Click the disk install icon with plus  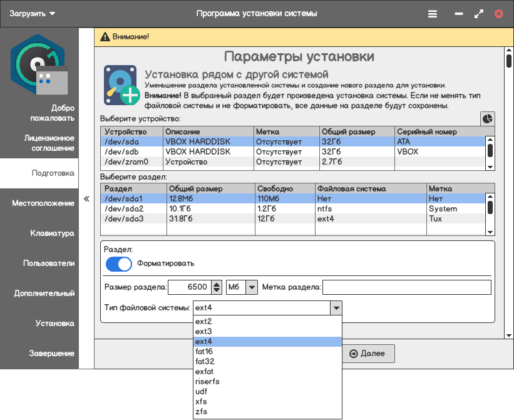tap(121, 86)
